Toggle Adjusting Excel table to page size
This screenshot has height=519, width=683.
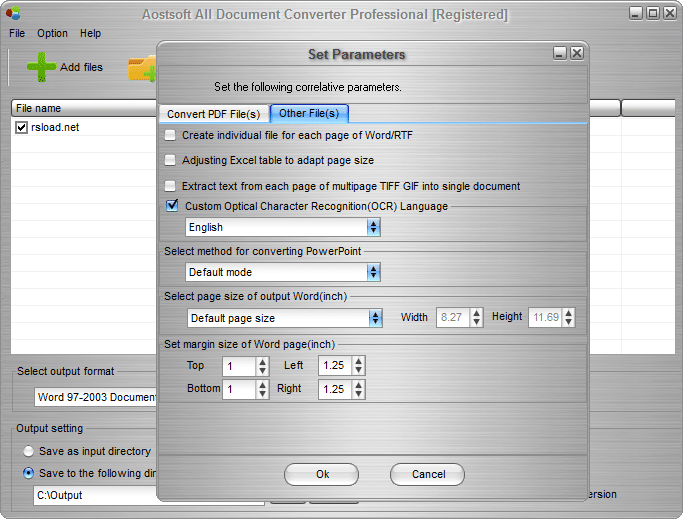pyautogui.click(x=170, y=160)
